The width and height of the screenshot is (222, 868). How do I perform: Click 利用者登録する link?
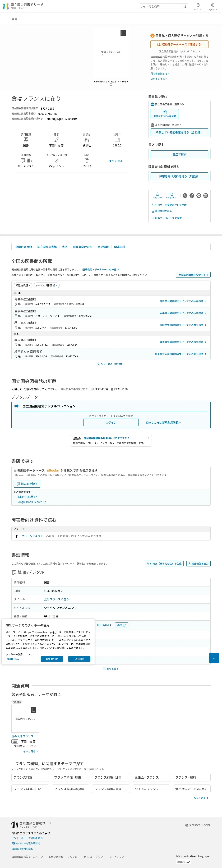click(160, 73)
